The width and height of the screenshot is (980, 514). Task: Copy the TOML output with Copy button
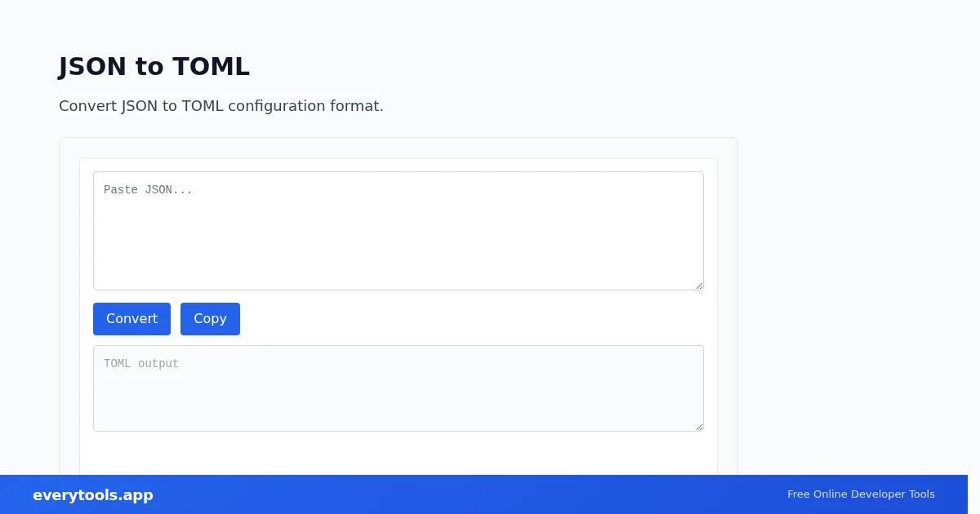point(210,319)
